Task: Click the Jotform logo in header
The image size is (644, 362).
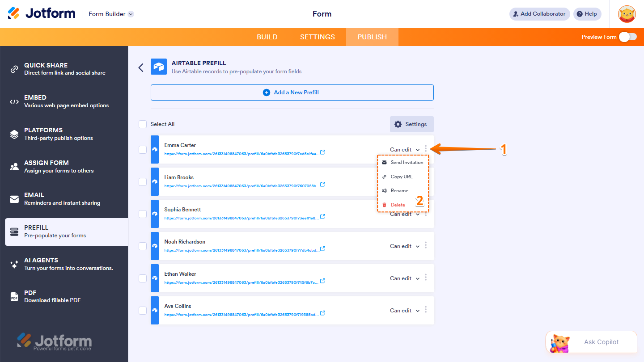Action: coord(42,13)
